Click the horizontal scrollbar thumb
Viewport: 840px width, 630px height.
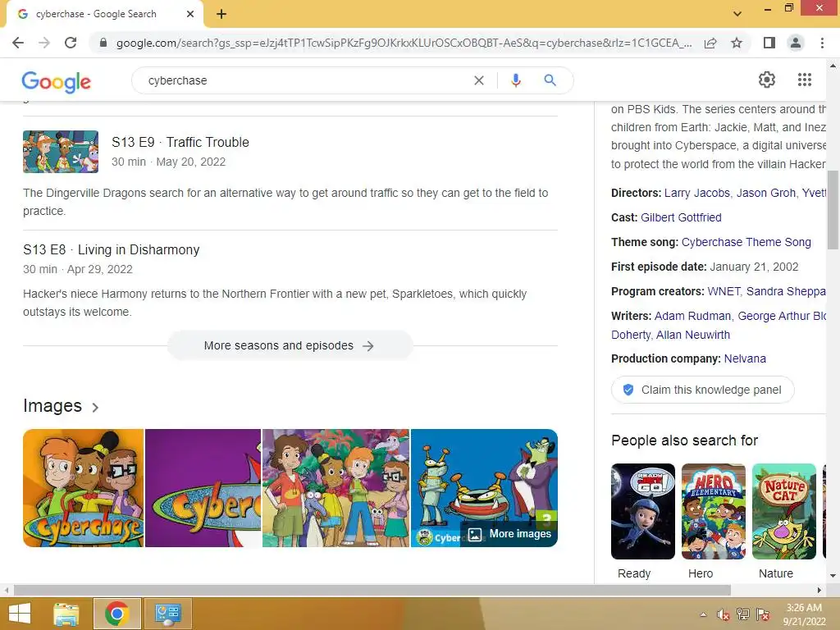pos(372,590)
